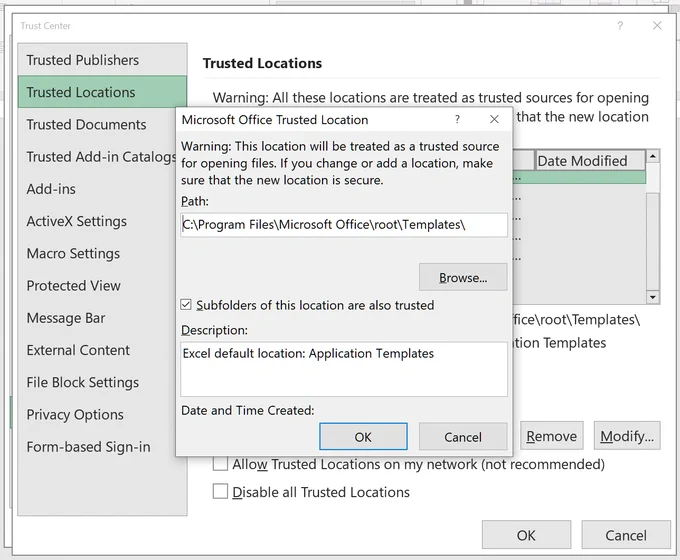680x560 pixels.
Task: Select Macro Settings
Action: (x=97, y=253)
